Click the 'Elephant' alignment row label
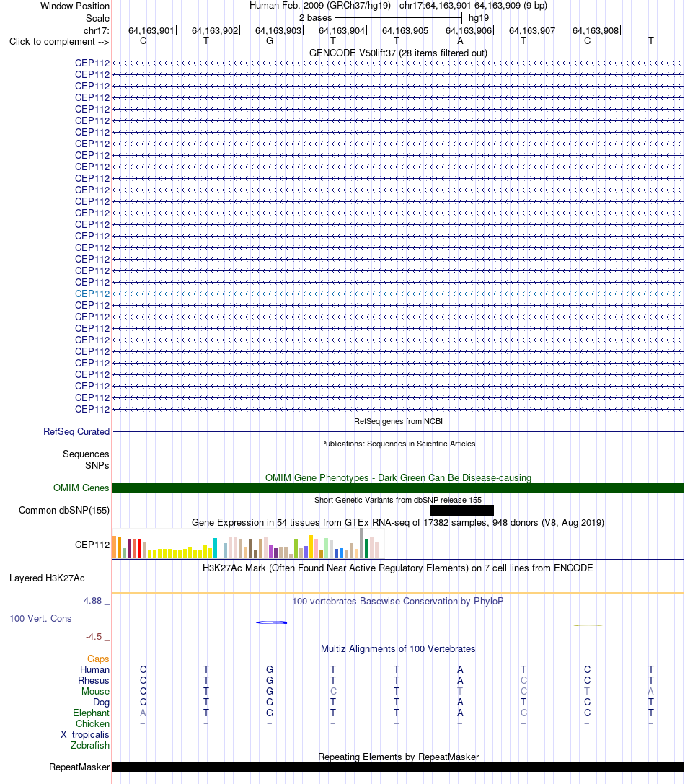The image size is (685, 784). click(91, 713)
